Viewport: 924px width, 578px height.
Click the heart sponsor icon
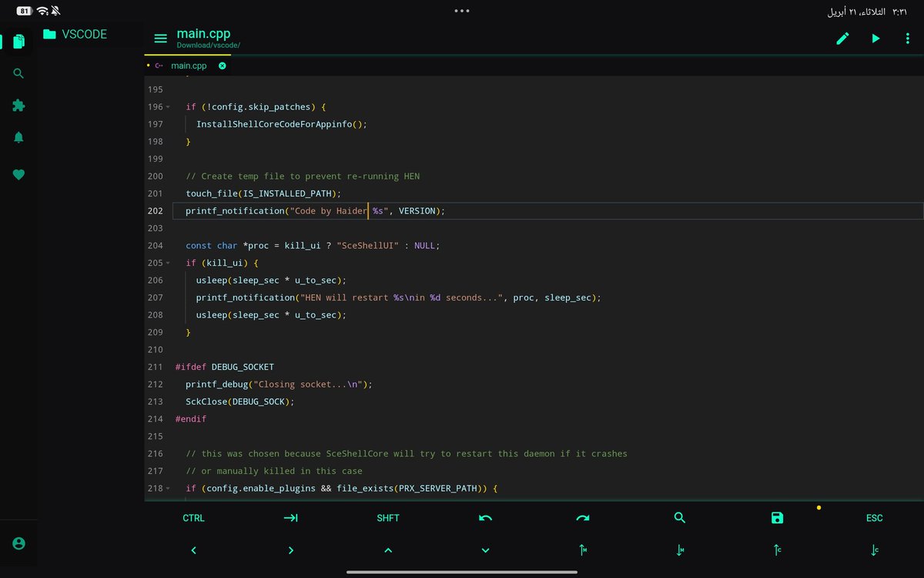pos(18,175)
